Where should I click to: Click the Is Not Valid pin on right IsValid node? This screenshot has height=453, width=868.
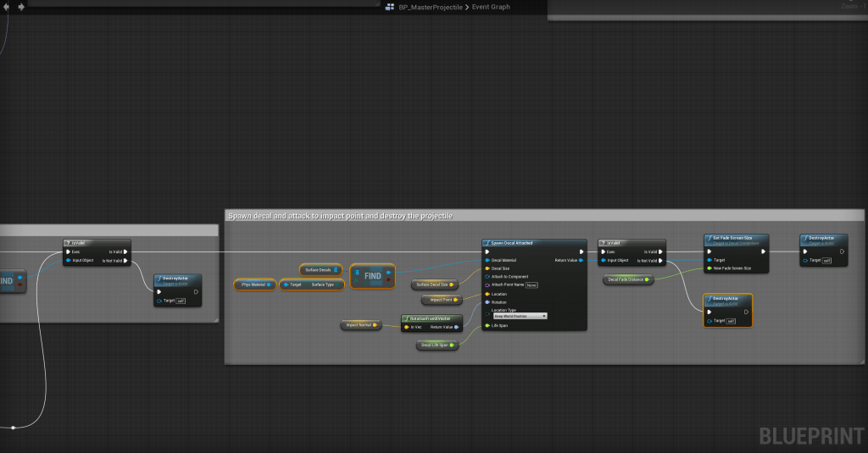point(659,260)
